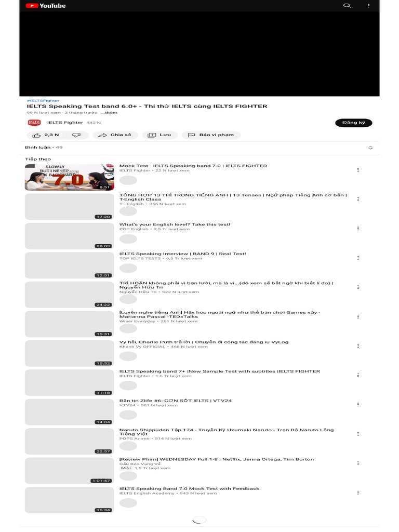The image size is (399, 532).
Task: Like the video with thumbs-up 2,3 N
Action: click(46, 135)
